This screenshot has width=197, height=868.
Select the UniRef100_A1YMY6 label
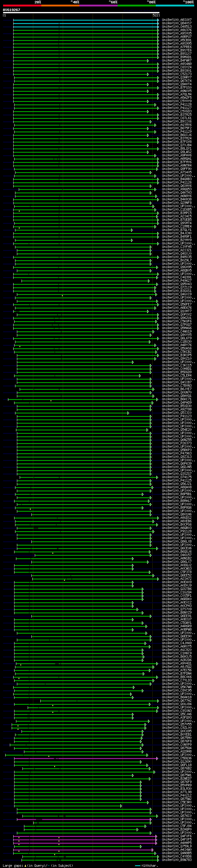click(x=177, y=125)
